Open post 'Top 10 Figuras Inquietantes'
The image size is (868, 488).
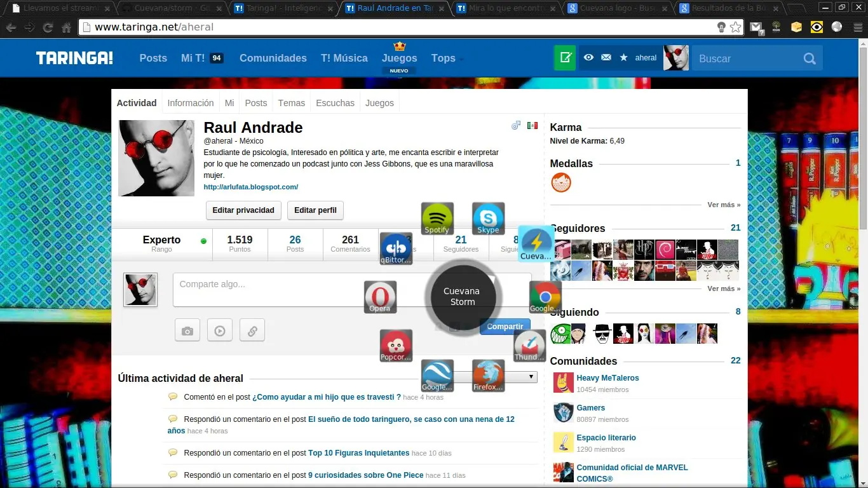click(359, 453)
